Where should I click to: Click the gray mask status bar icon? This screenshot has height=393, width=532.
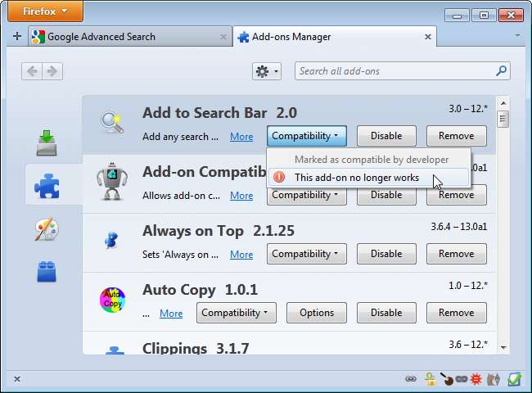462,379
